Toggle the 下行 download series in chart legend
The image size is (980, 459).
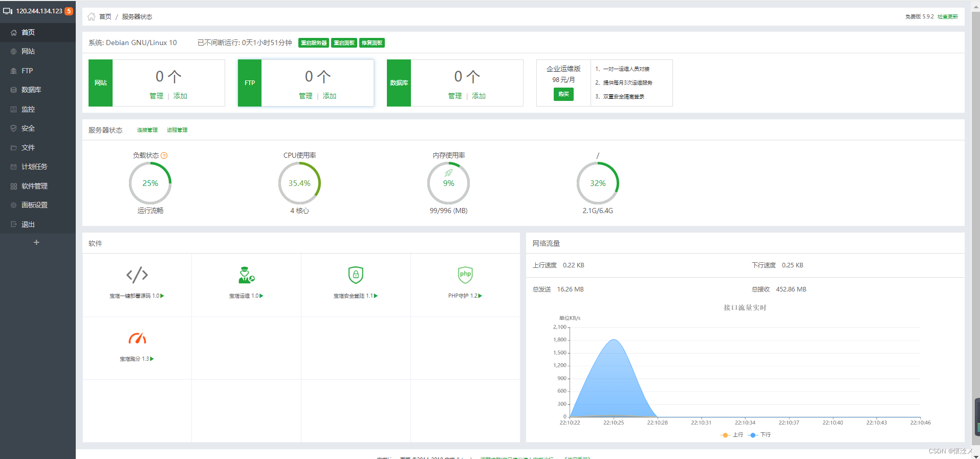(759, 435)
